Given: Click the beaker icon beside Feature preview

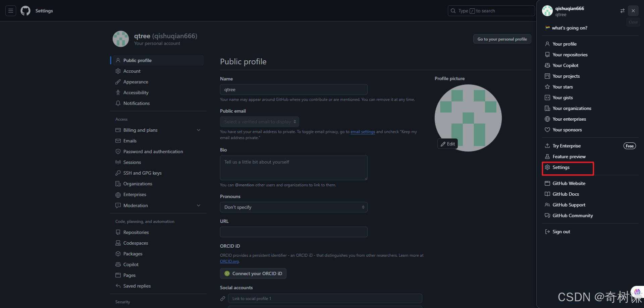Looking at the screenshot, I should click(x=547, y=157).
